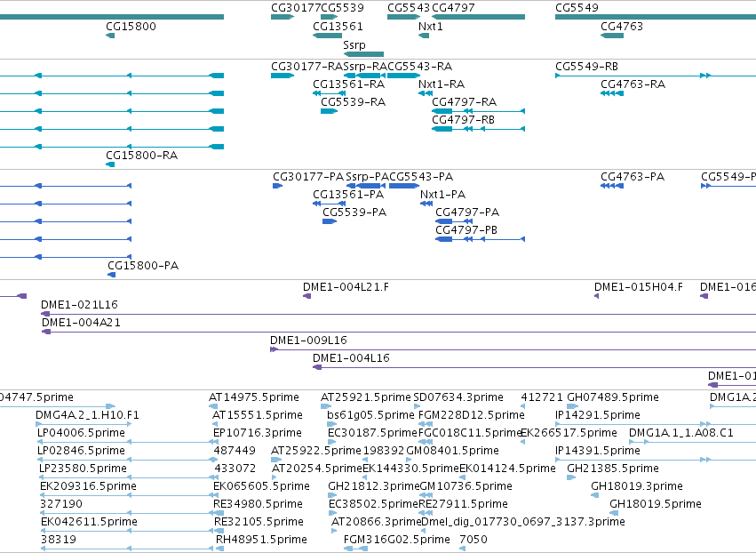Select protein CG5539-PA label
756x553 pixels.
pos(354,212)
